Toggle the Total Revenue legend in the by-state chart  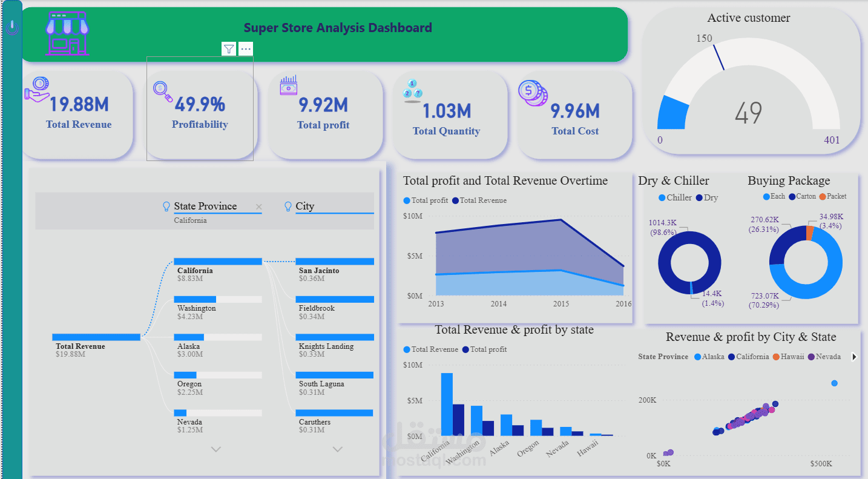click(431, 349)
